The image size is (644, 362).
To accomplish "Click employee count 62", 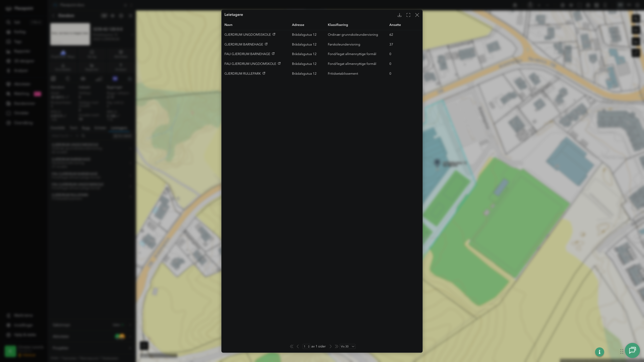I will coord(391,35).
